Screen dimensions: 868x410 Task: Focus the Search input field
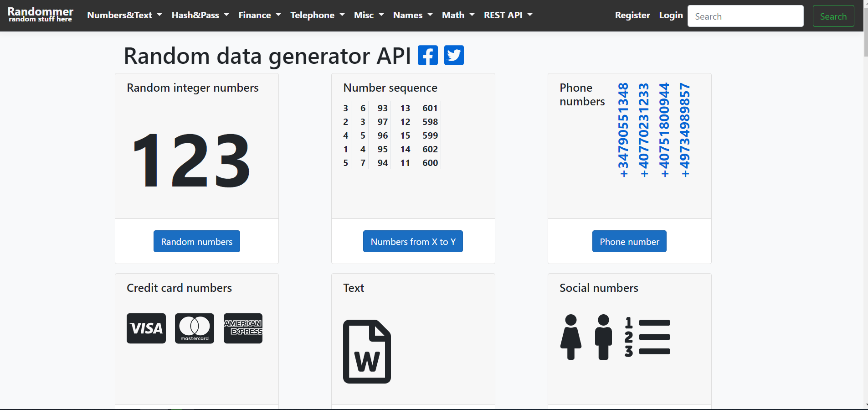(745, 16)
